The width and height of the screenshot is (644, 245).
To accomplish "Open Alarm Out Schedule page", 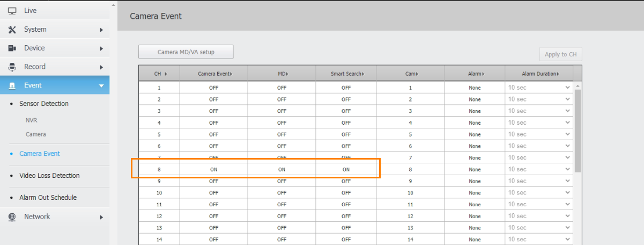I will [48, 198].
